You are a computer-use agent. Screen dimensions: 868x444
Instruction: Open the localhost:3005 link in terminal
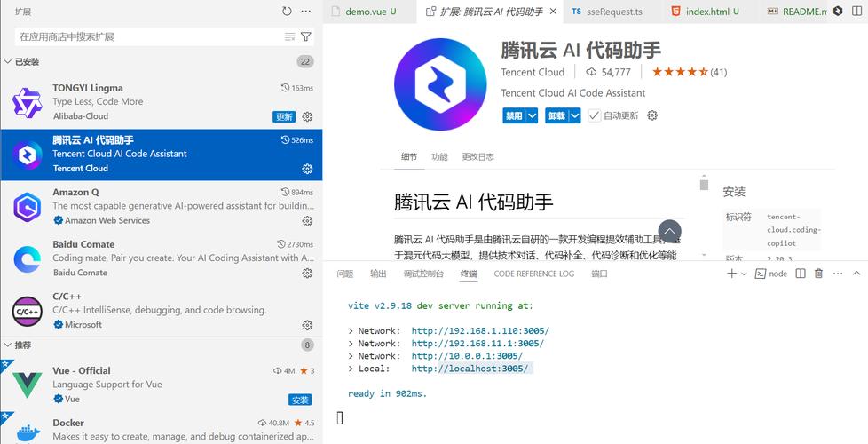point(470,369)
